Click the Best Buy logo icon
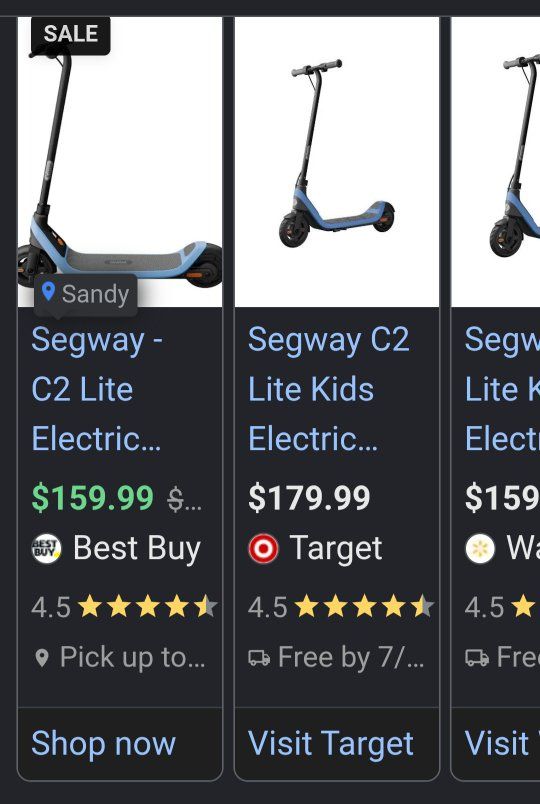 pos(47,549)
